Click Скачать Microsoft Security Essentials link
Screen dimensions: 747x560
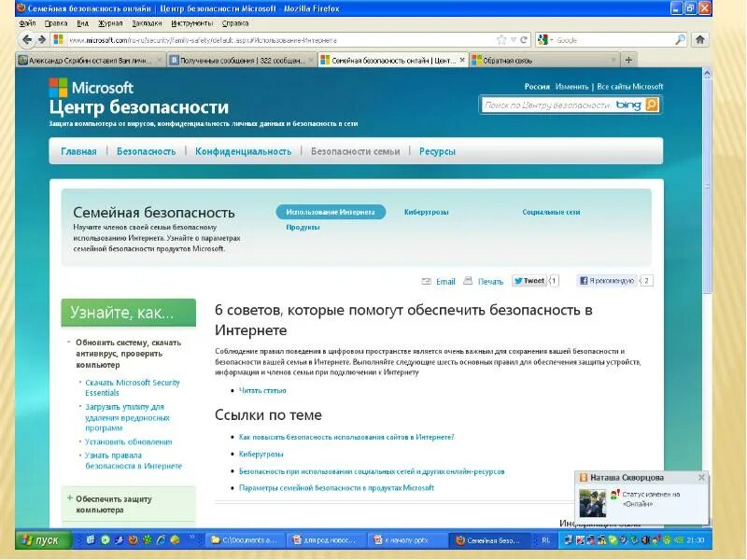(x=133, y=387)
